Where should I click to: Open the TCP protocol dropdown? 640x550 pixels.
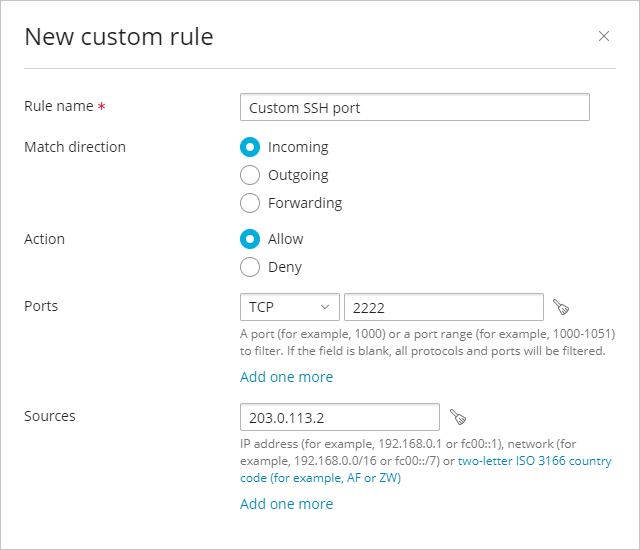[x=290, y=307]
